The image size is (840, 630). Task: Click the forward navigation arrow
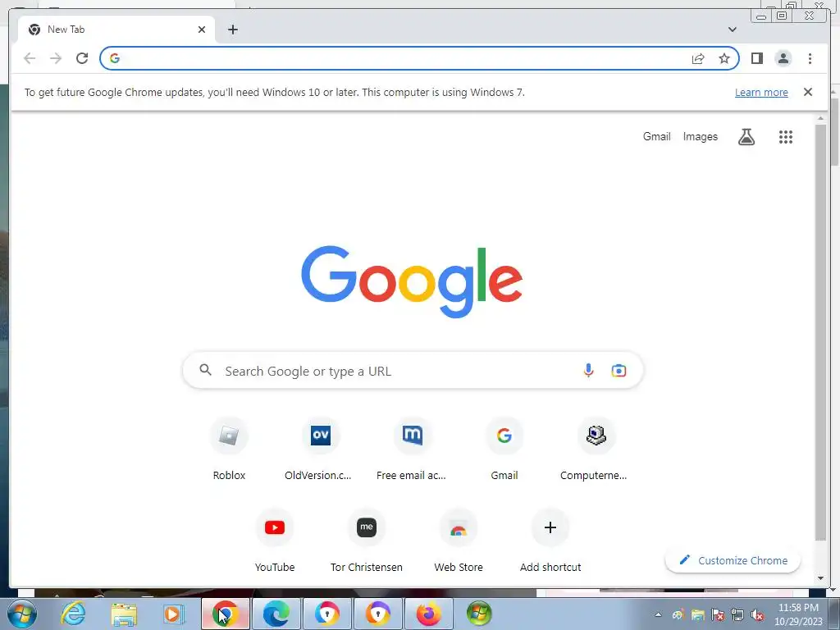(56, 58)
